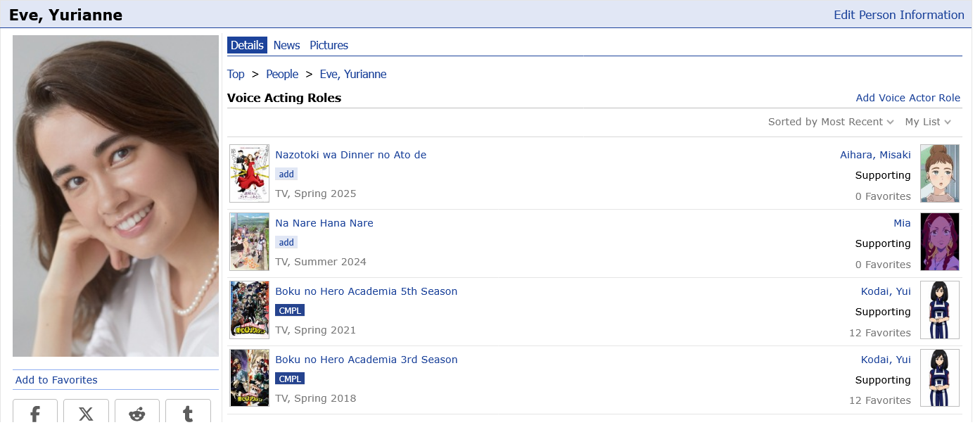Switch to the Details tab
The height and width of the screenshot is (425, 980).
click(x=247, y=45)
